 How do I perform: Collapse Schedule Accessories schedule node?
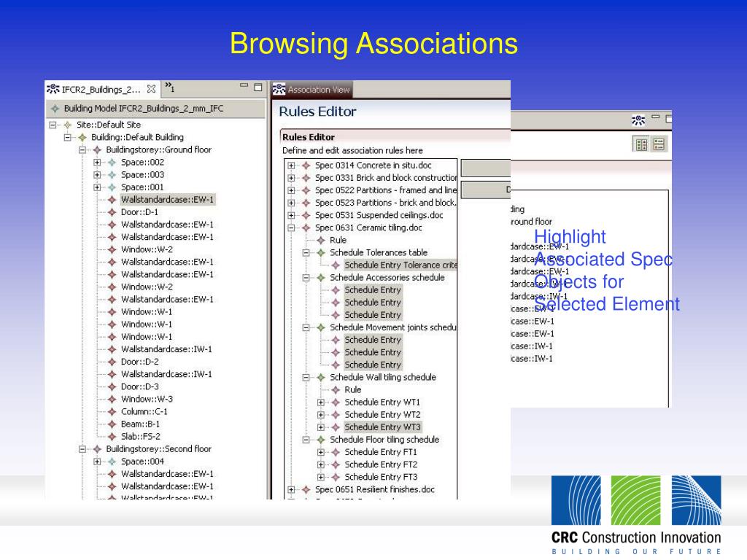click(306, 278)
